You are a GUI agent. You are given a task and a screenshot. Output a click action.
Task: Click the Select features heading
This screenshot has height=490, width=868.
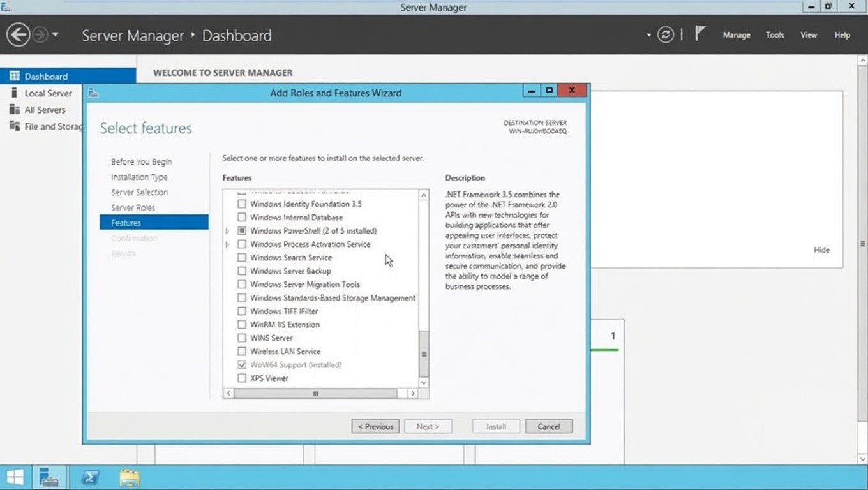(x=146, y=128)
